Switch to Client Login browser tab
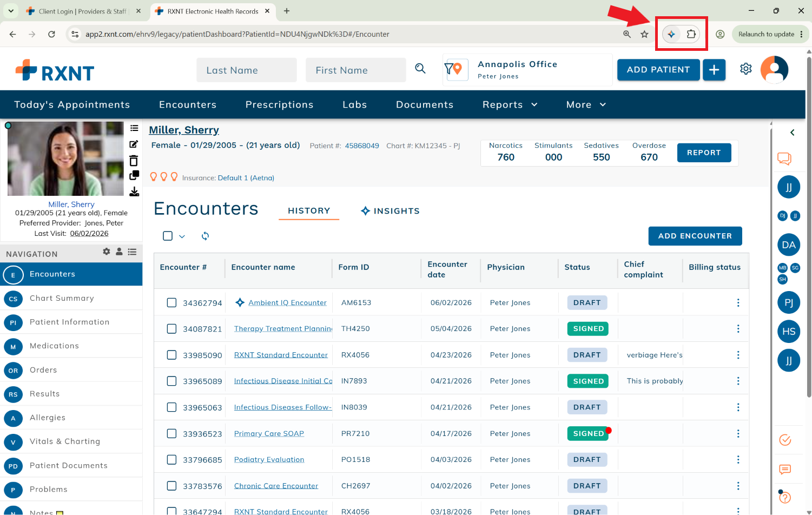This screenshot has width=812, height=515. point(83,11)
